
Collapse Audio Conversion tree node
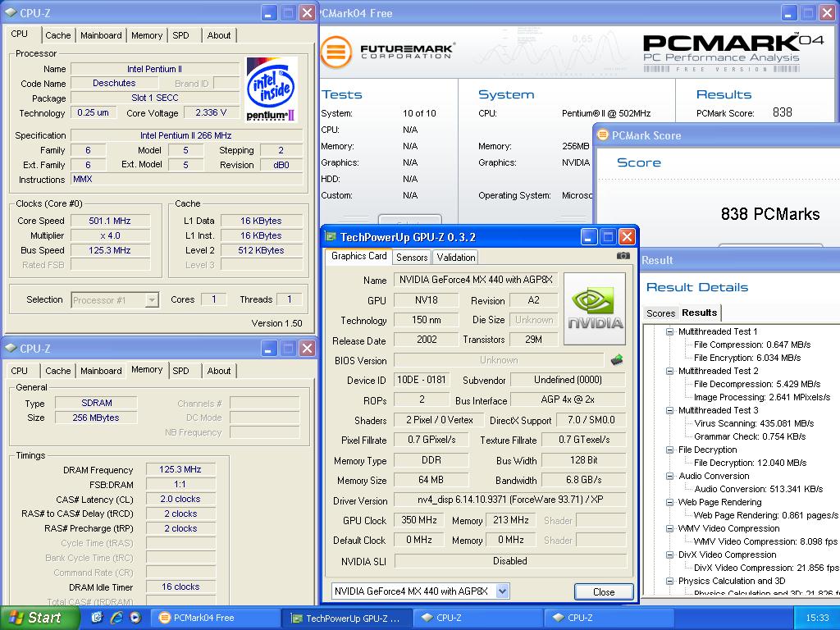point(669,476)
